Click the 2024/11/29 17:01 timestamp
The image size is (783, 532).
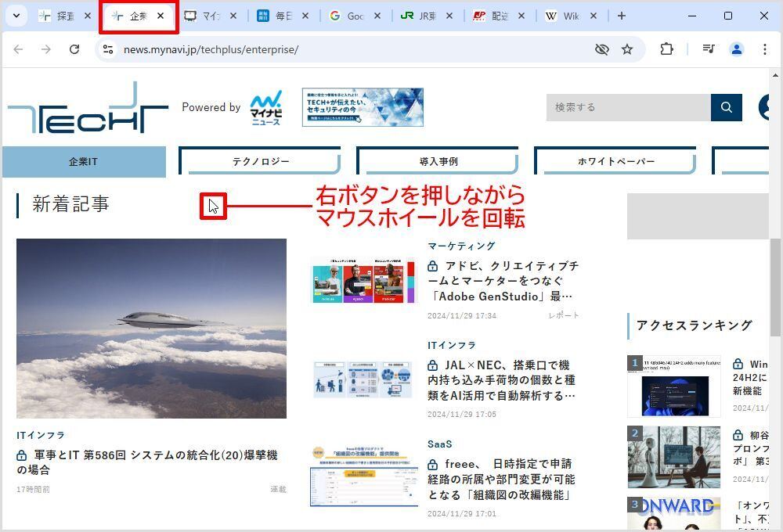tap(462, 513)
